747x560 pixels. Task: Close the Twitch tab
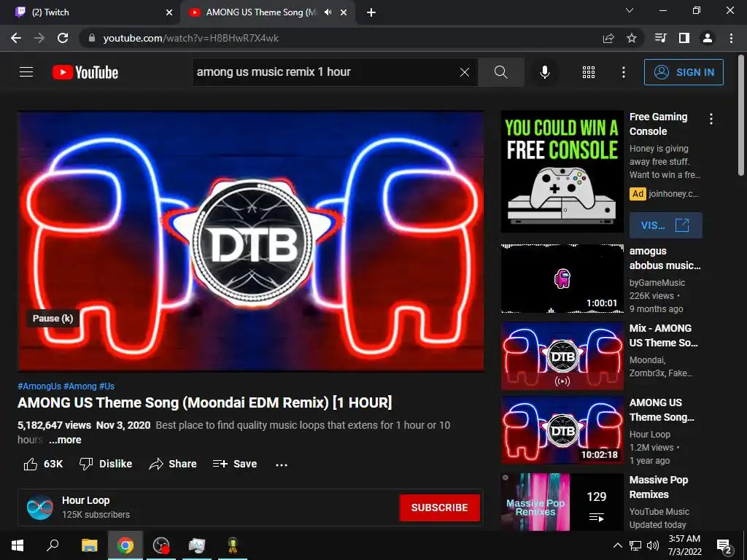coord(169,12)
